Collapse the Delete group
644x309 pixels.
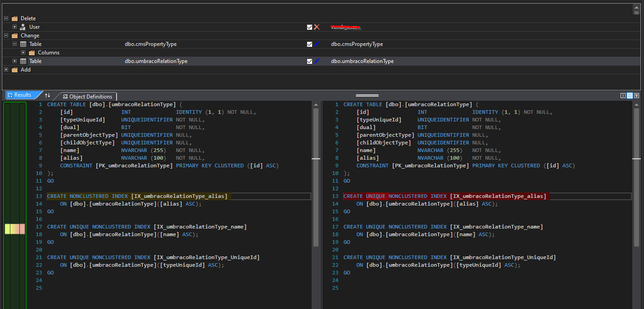click(6, 18)
